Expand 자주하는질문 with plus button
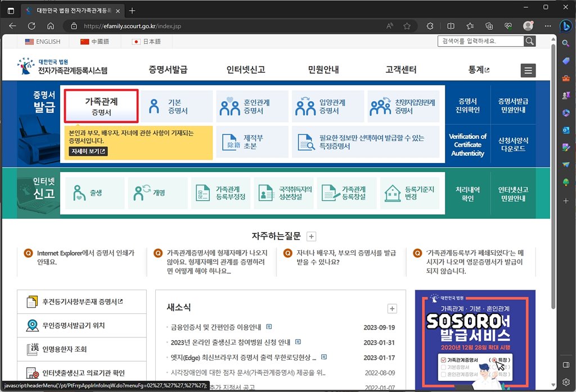576x392 pixels. tap(311, 236)
